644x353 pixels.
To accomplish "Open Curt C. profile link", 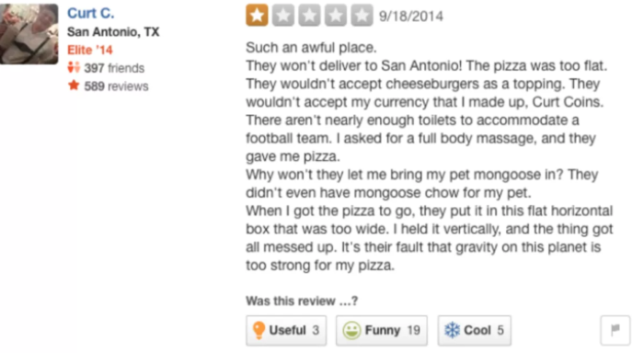I will coord(91,13).
